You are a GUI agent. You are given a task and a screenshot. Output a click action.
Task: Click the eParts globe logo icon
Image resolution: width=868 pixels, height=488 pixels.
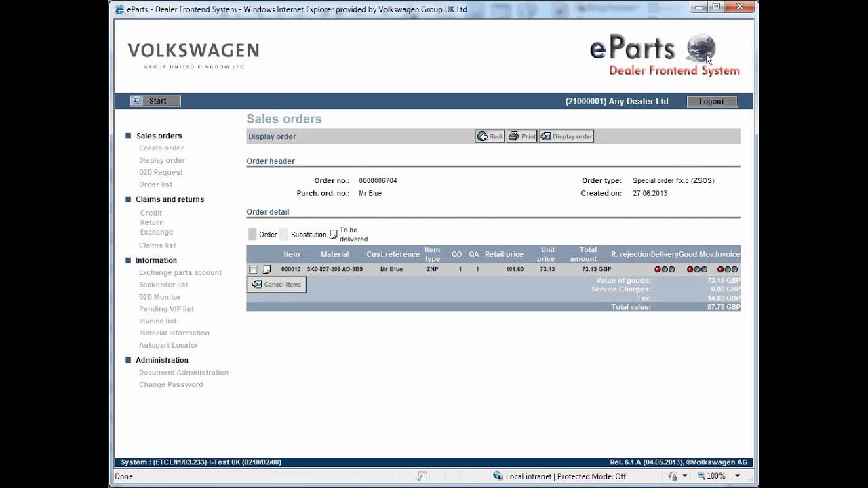(x=701, y=48)
